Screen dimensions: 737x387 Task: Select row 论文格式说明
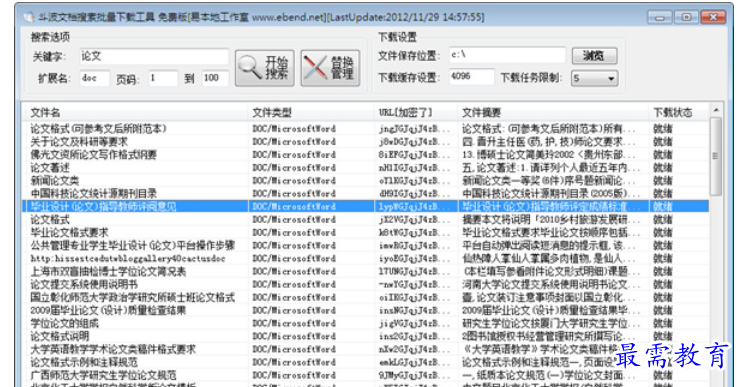(x=366, y=336)
